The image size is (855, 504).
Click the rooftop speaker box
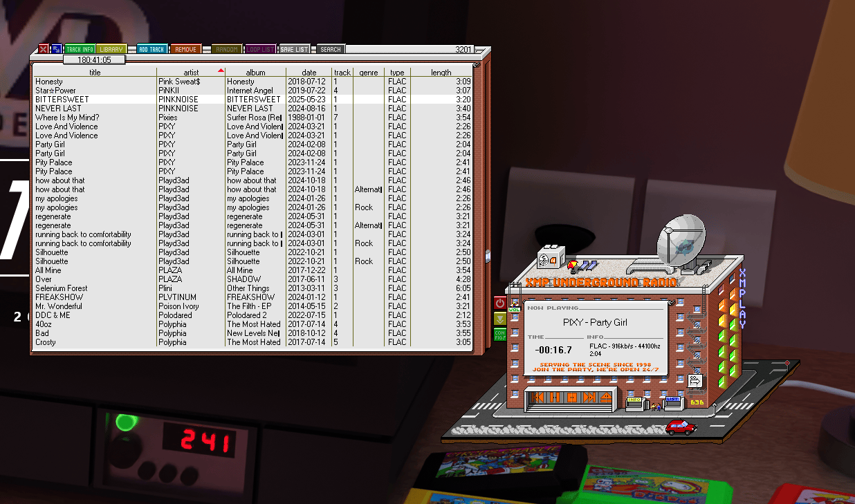tap(551, 257)
